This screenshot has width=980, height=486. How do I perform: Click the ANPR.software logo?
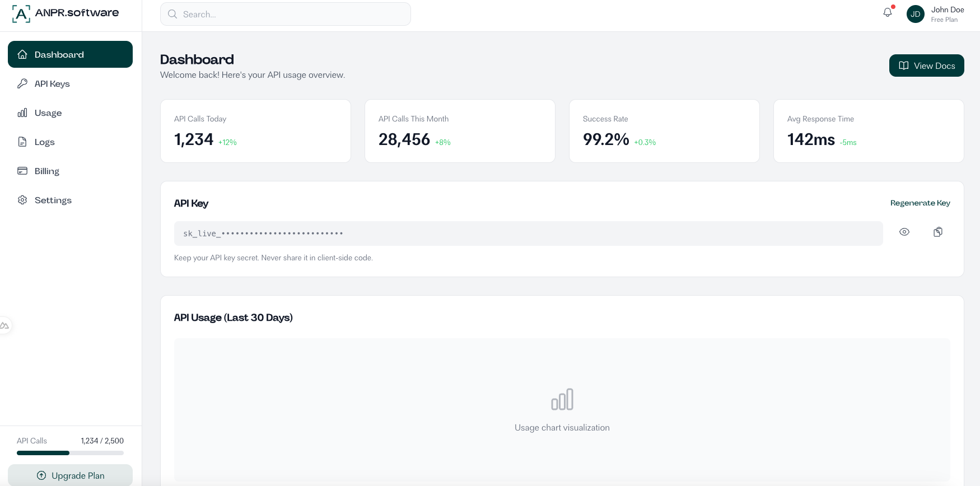point(66,13)
